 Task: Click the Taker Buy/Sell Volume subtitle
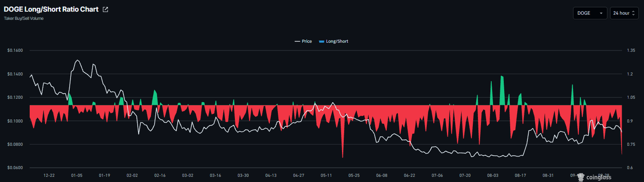[24, 19]
